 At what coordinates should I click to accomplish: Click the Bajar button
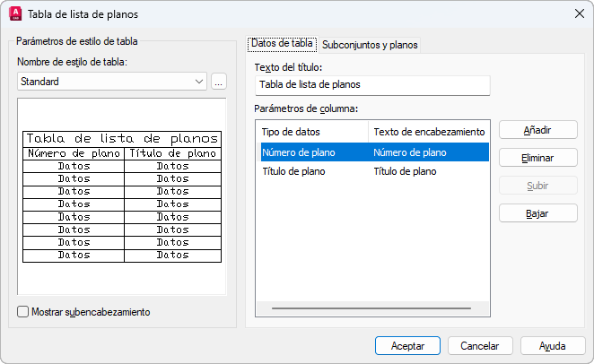[537, 213]
